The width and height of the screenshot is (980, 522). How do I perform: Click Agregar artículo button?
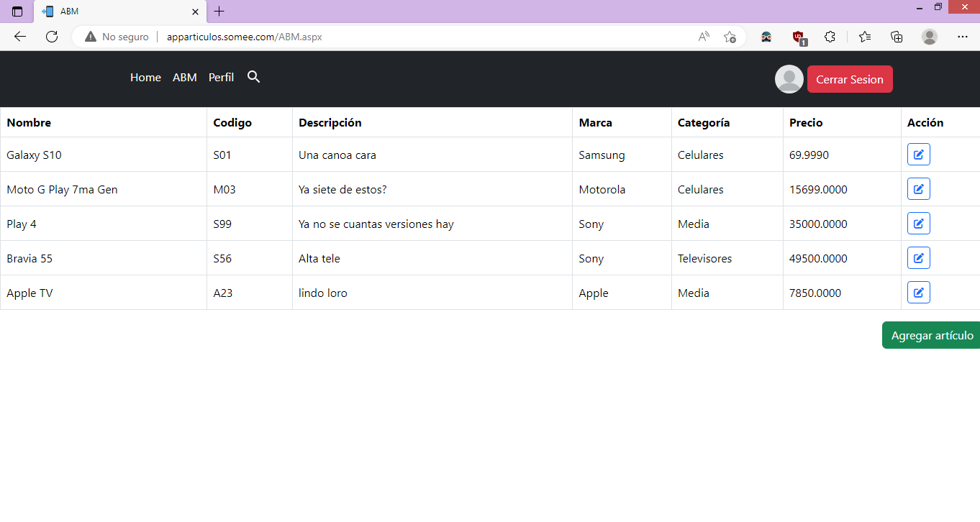931,335
